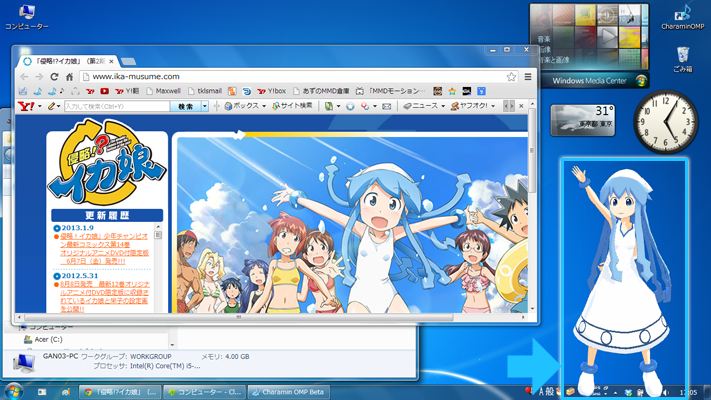This screenshot has width=711, height=400.
Task: Open the CharaminOMP desktop shortcut
Action: (682, 17)
